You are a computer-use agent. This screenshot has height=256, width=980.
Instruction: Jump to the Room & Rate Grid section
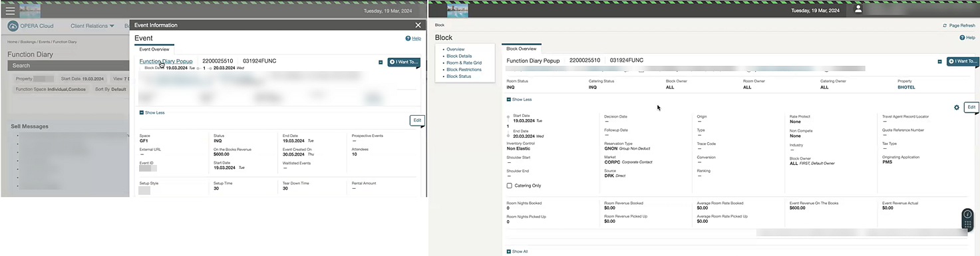(464, 63)
